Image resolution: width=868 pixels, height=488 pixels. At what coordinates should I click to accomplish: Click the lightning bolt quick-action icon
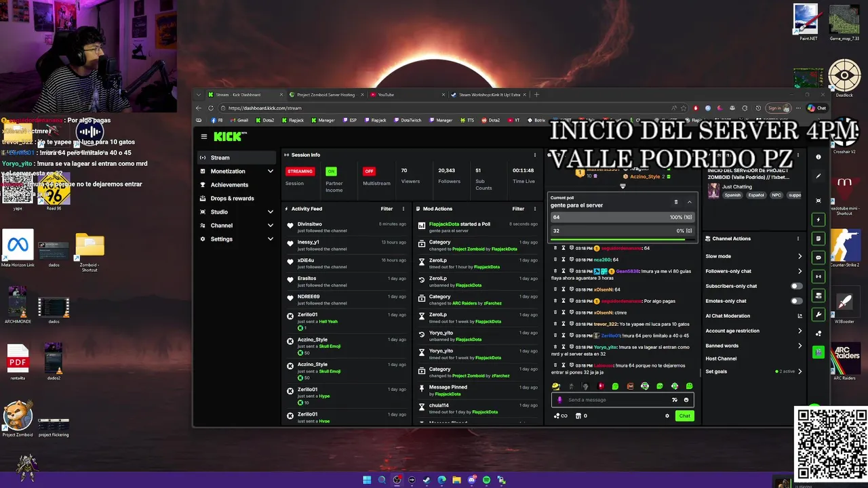[818, 220]
